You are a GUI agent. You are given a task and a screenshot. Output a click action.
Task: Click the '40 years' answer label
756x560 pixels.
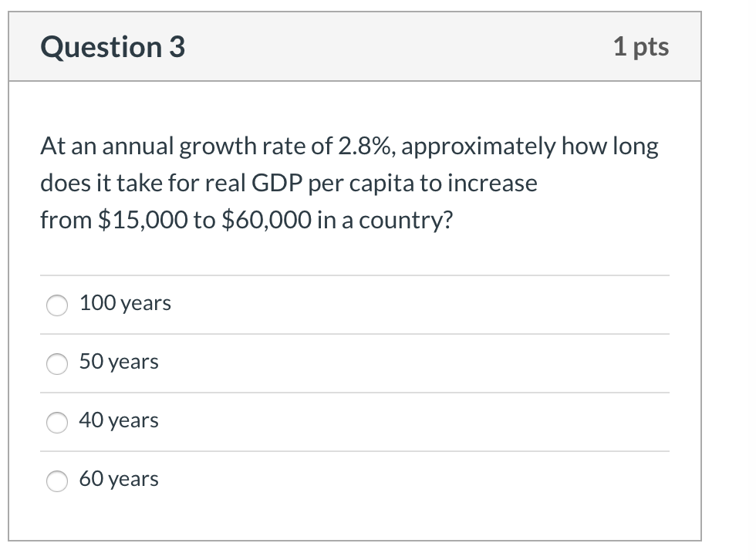point(120,420)
